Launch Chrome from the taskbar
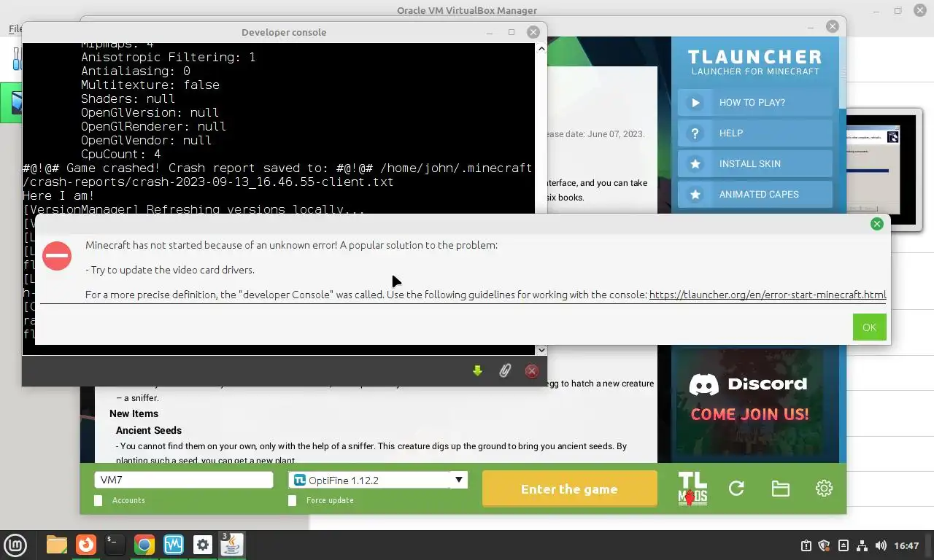Viewport: 934px width, 560px height. pos(144,545)
